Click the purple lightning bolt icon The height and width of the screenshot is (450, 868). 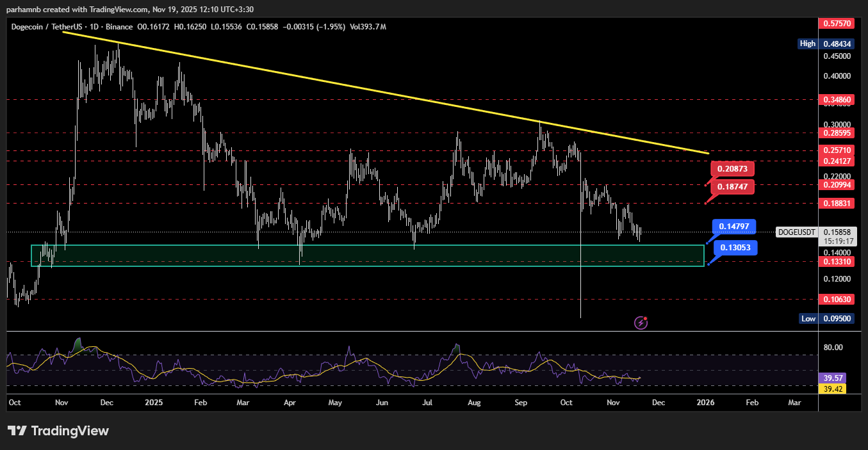coord(641,323)
